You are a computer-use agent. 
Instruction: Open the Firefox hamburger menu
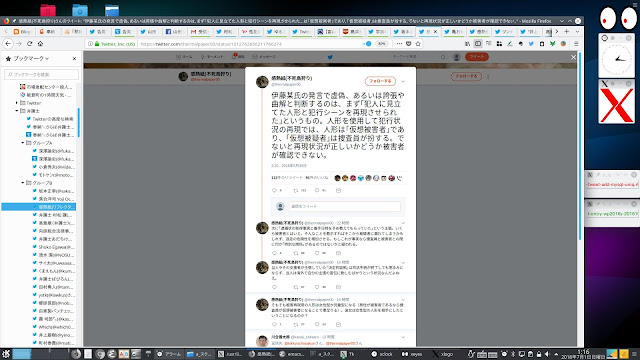tap(576, 43)
